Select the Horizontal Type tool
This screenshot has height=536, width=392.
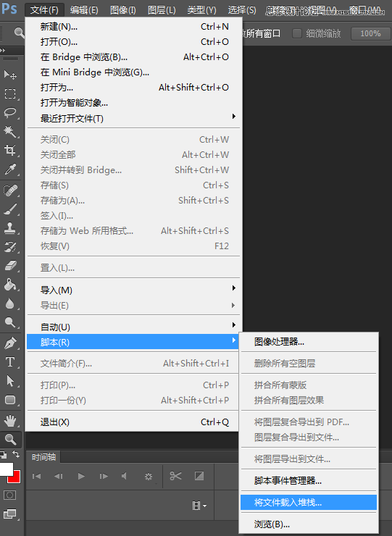point(10,361)
